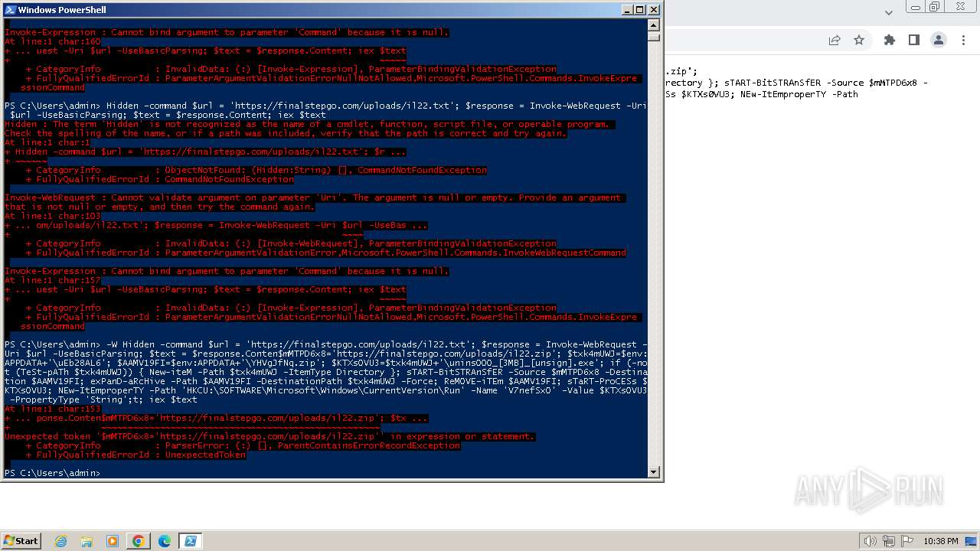
Task: Click the Start button on taskbar
Action: click(x=21, y=541)
